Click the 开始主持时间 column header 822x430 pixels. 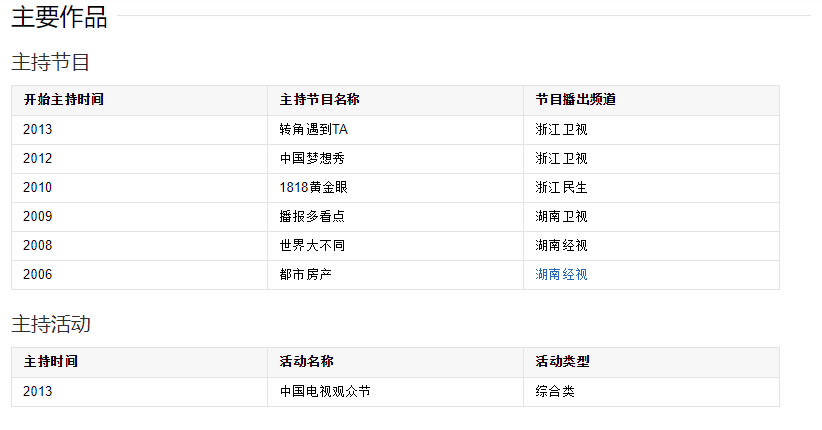click(x=64, y=100)
